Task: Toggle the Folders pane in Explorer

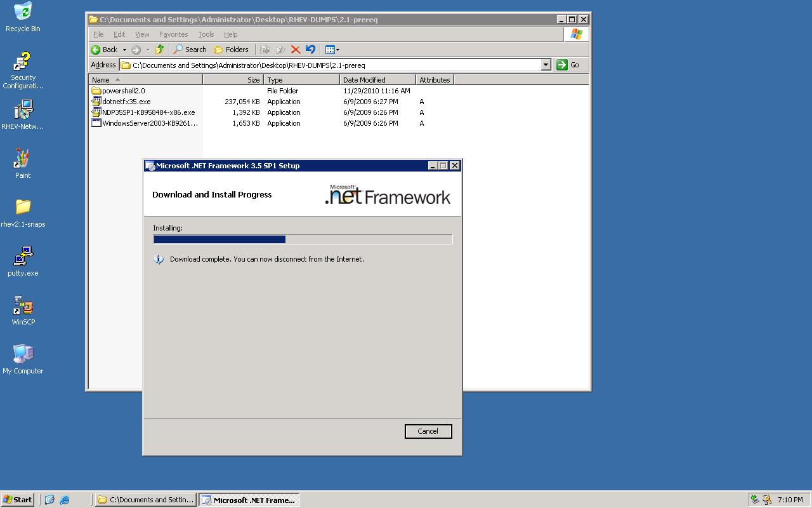Action: (231, 50)
